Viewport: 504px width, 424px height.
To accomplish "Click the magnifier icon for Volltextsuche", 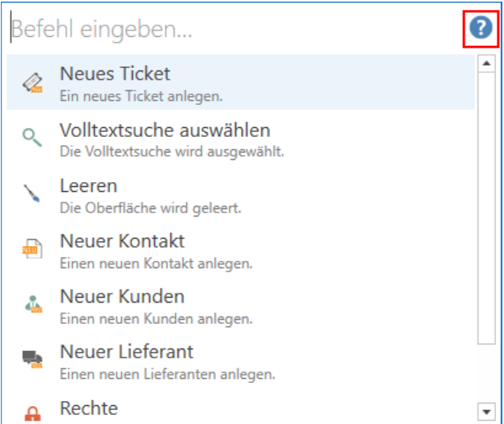I will pos(32,138).
